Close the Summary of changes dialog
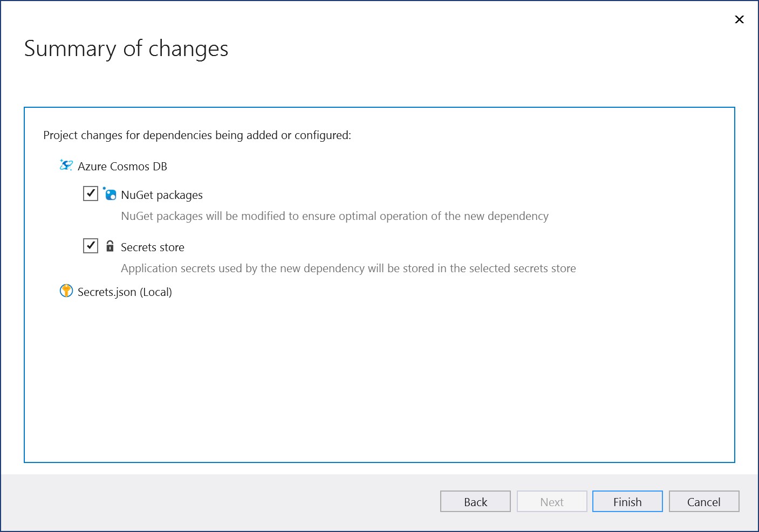The height and width of the screenshot is (532, 759). coord(739,19)
